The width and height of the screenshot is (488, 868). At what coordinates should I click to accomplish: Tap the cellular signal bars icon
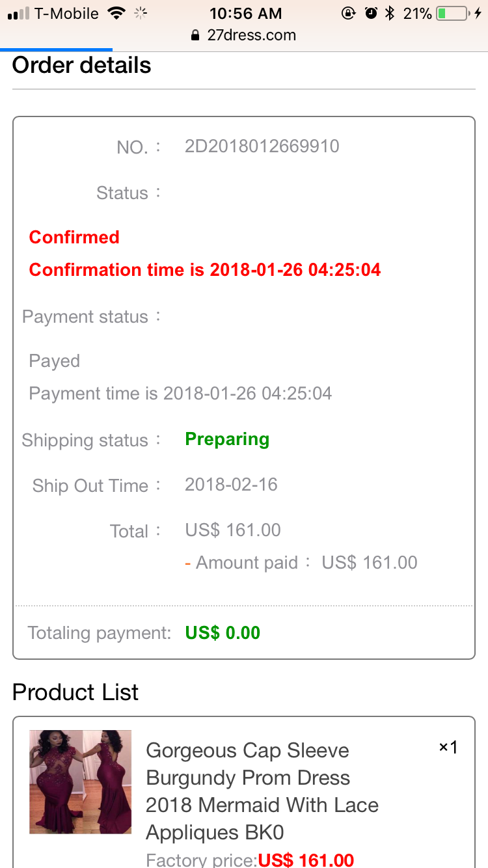click(18, 14)
